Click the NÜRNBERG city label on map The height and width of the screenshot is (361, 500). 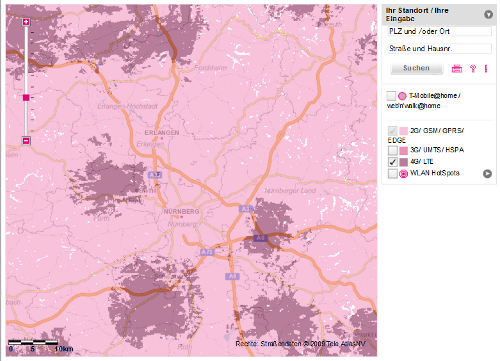tap(181, 212)
